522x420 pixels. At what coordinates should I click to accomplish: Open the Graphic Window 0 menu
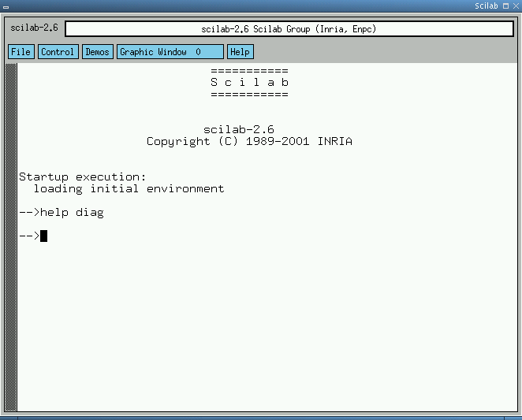pyautogui.click(x=170, y=52)
